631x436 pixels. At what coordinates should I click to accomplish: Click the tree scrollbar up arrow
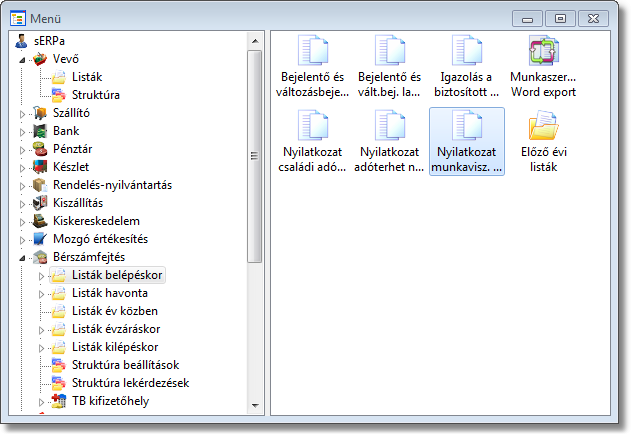(255, 41)
